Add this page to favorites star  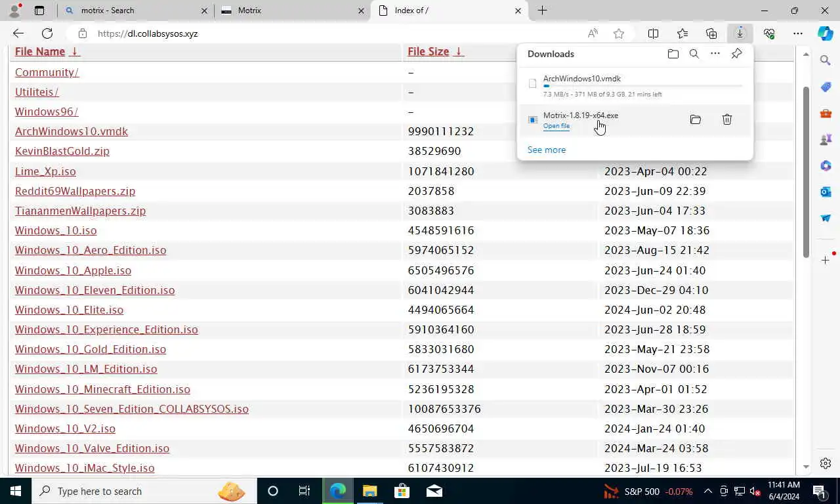point(618,33)
